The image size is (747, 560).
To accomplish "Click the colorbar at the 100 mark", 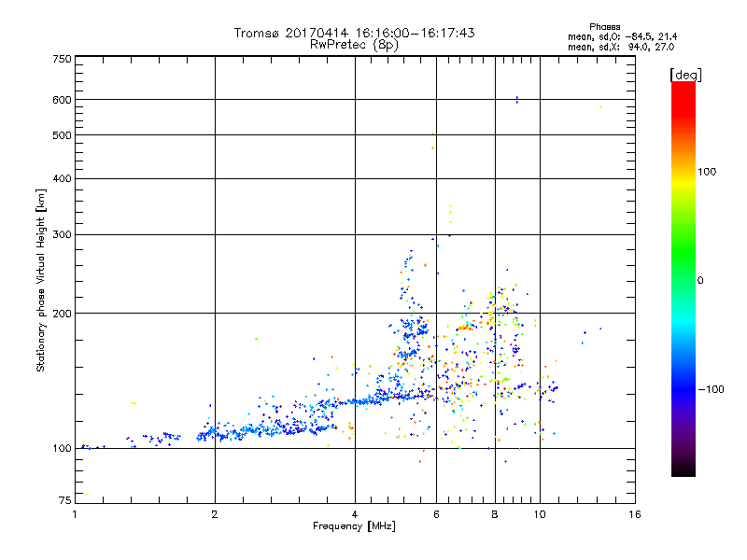I will [x=684, y=172].
